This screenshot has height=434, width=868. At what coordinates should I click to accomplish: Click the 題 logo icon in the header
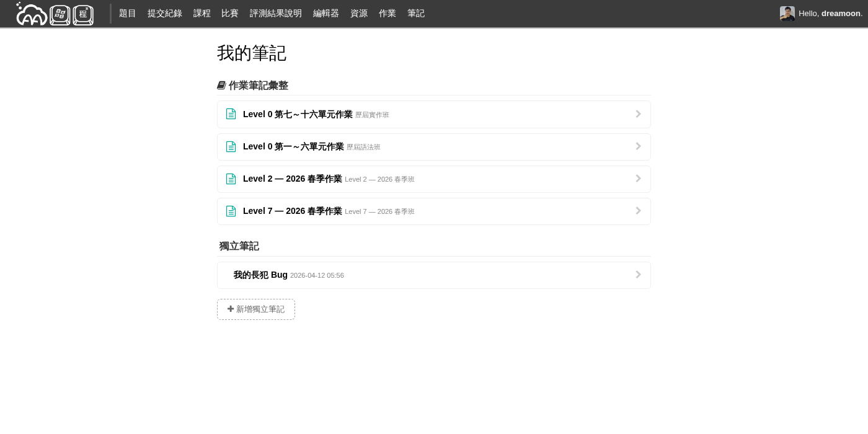(60, 14)
